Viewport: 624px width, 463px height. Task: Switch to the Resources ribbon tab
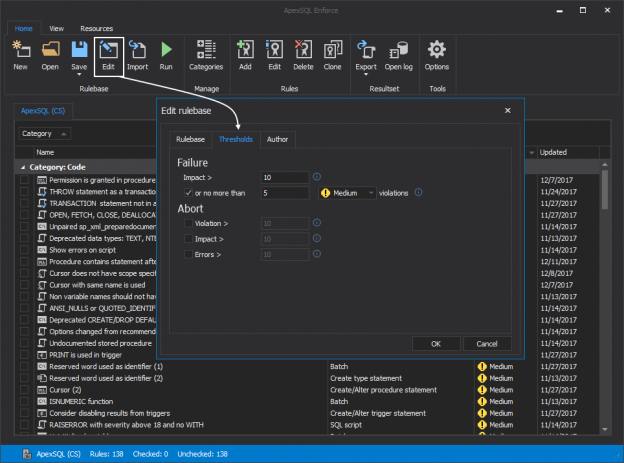click(97, 28)
